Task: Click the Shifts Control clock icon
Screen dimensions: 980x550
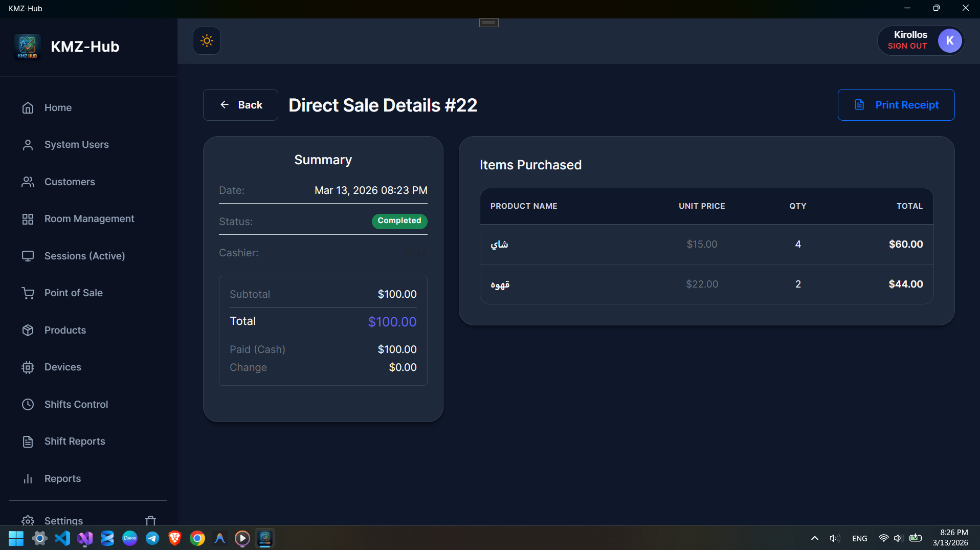Action: [28, 404]
